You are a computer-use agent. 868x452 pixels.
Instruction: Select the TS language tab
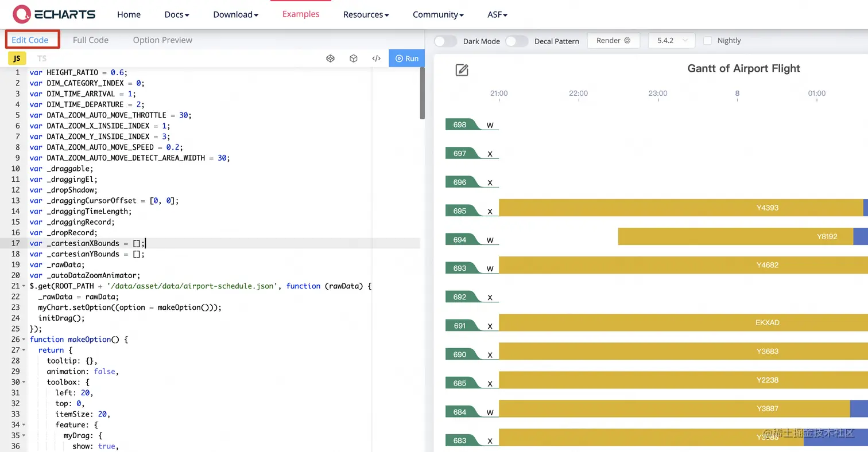(x=42, y=59)
